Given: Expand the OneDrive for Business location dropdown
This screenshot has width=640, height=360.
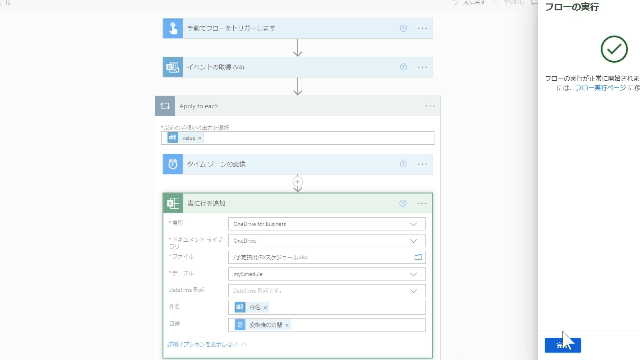Looking at the screenshot, I should (x=413, y=224).
